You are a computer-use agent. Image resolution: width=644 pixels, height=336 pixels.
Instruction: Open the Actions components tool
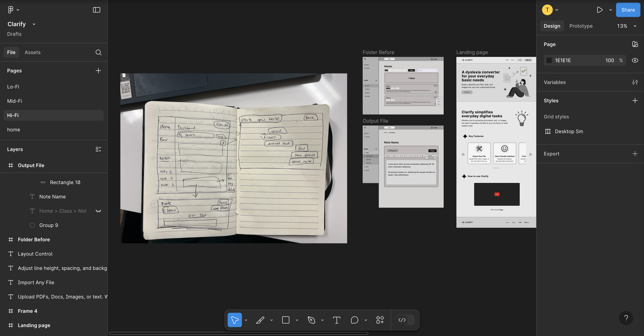[380, 320]
